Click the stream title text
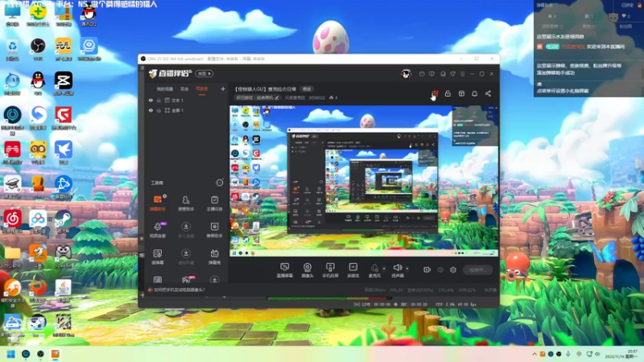Screen dimensions: 644x362 coord(266,89)
